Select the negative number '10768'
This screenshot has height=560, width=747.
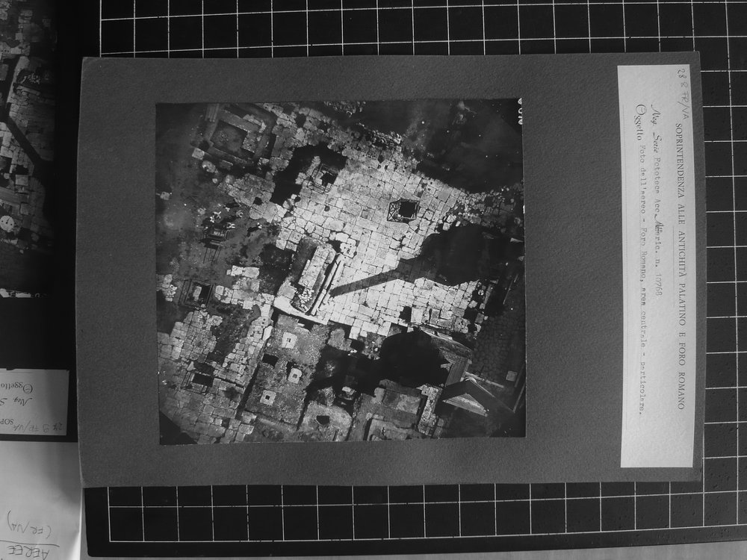point(658,284)
